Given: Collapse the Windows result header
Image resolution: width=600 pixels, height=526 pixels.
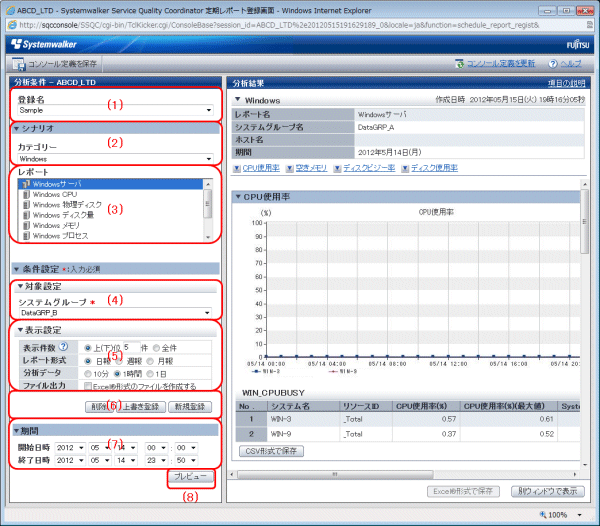Looking at the screenshot, I should [x=238, y=99].
